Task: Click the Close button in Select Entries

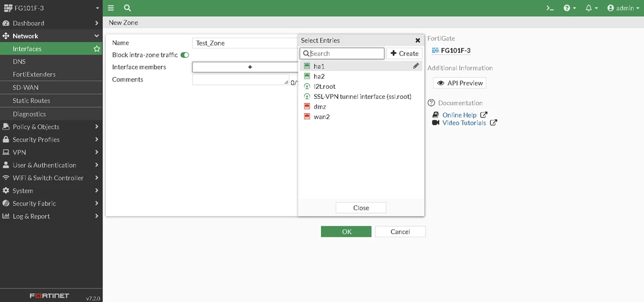Action: coord(361,208)
